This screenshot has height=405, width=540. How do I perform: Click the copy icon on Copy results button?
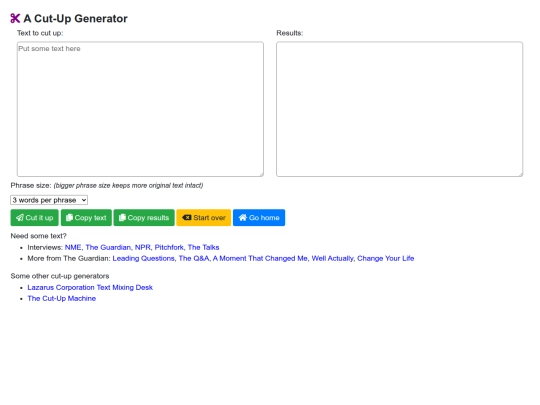point(122,218)
